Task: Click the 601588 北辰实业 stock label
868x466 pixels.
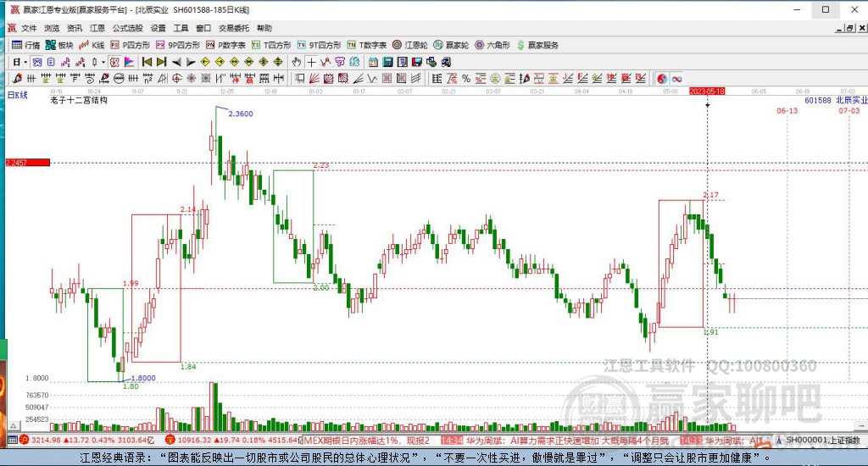Action: pyautogui.click(x=836, y=100)
